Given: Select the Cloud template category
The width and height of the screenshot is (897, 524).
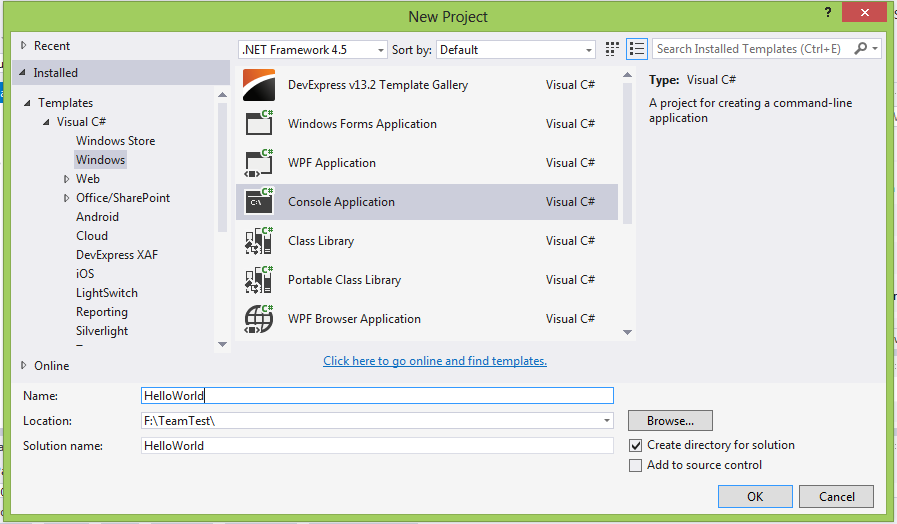Looking at the screenshot, I should point(92,236).
